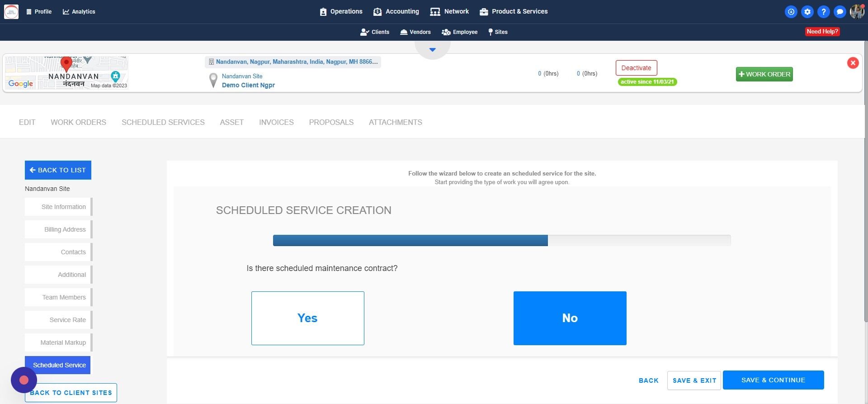Screen dimensions: 868x404
Task: Open the Operations menu
Action: pos(341,12)
